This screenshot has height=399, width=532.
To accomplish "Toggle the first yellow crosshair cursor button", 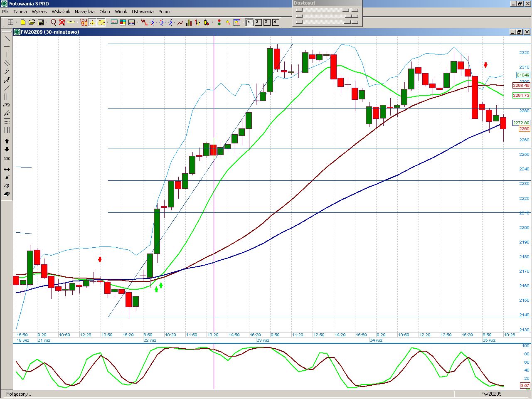I will point(93,22).
